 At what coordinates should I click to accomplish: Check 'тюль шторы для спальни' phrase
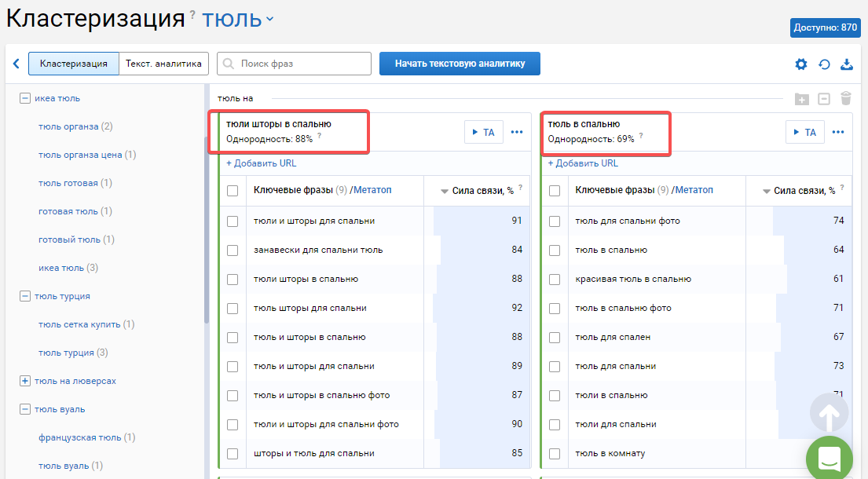click(x=233, y=309)
